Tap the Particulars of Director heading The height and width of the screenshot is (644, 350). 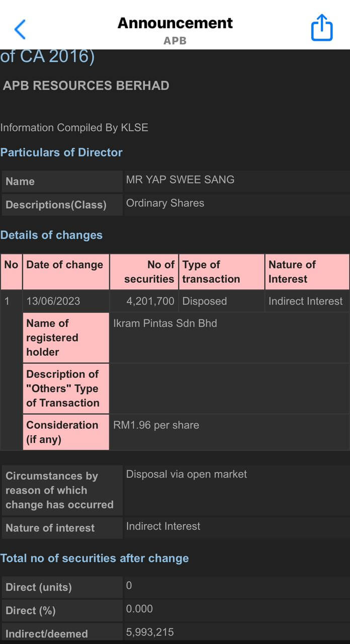tap(61, 152)
